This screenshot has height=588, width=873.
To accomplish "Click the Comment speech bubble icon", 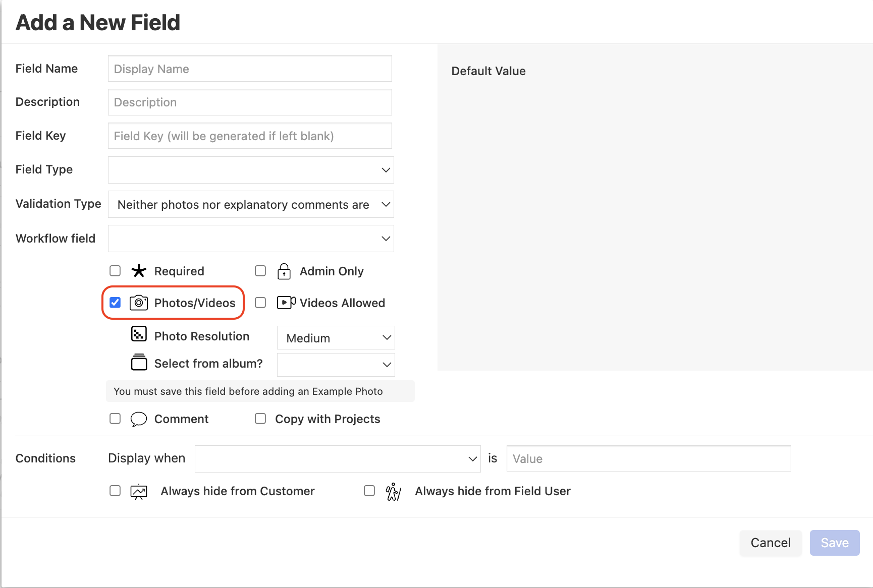I will [139, 419].
